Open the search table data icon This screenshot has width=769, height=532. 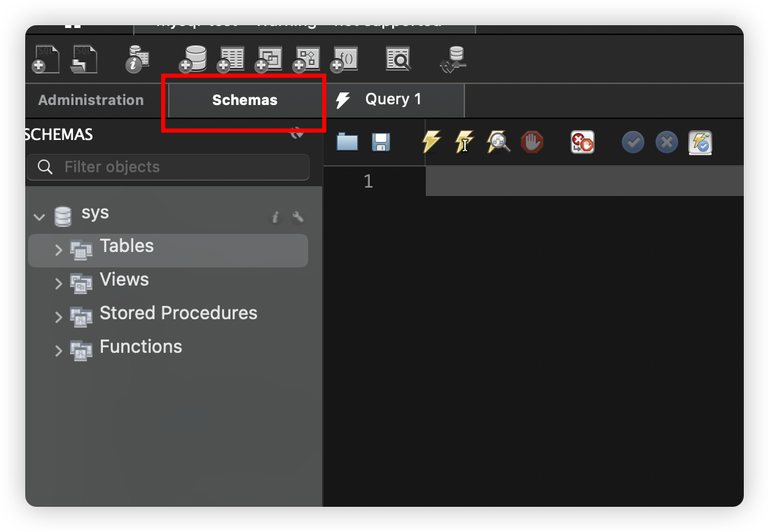click(x=399, y=59)
